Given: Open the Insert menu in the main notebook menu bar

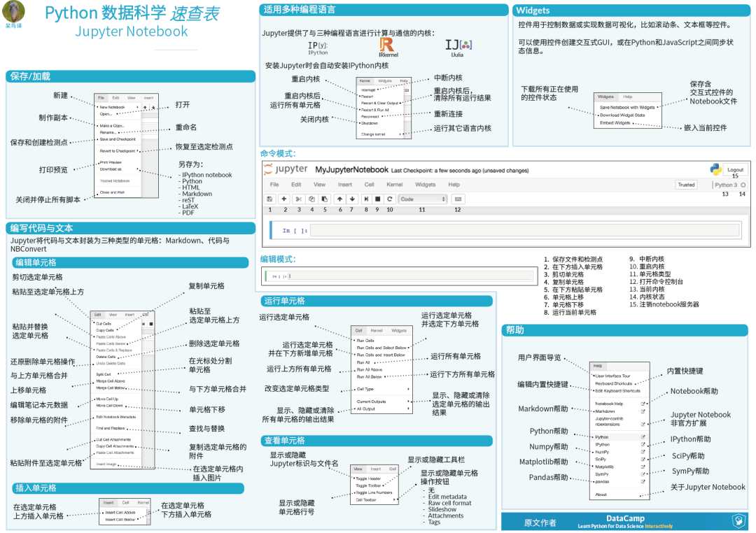Looking at the screenshot, I should (x=344, y=185).
